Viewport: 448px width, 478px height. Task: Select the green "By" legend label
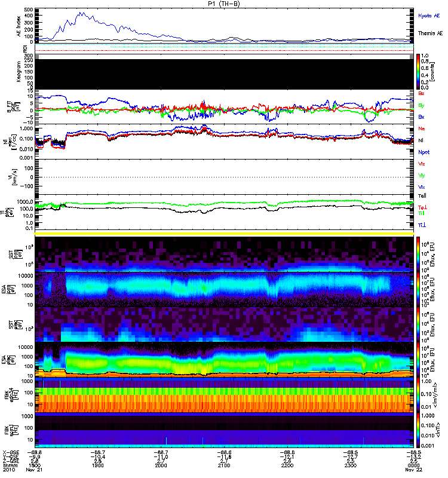pos(421,106)
